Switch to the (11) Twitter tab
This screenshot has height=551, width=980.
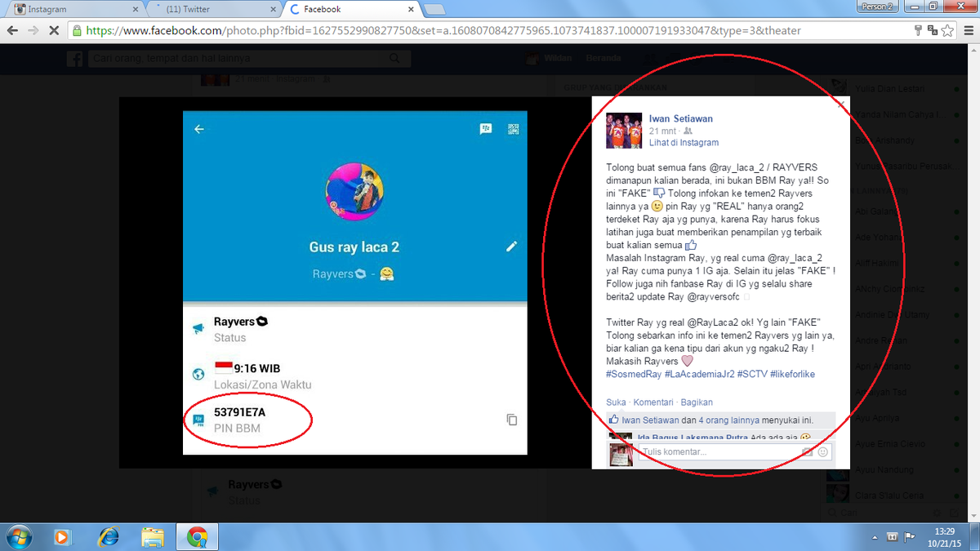pos(212,9)
